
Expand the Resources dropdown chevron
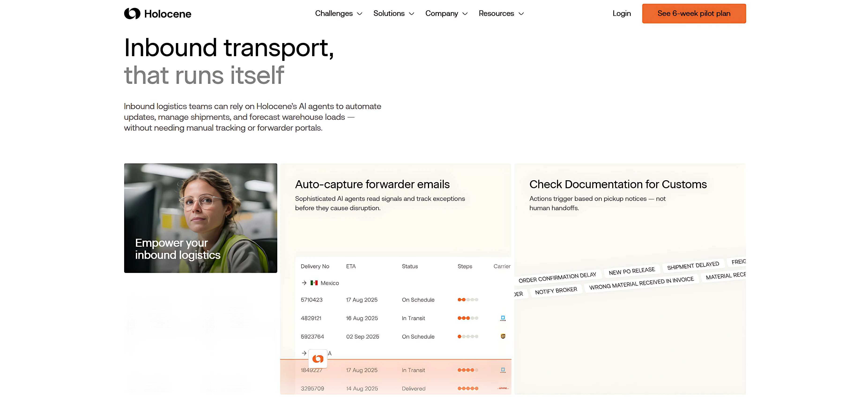point(521,14)
